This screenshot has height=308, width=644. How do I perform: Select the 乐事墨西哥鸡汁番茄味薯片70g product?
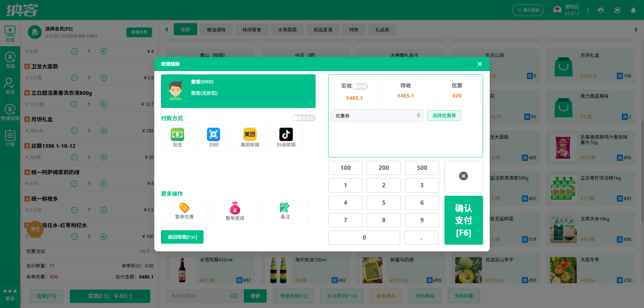(x=590, y=148)
